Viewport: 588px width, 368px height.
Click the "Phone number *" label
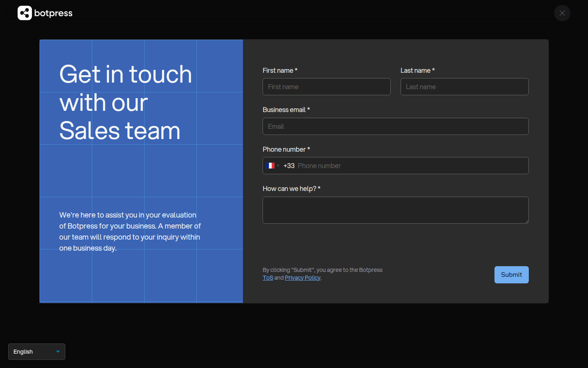coord(286,149)
